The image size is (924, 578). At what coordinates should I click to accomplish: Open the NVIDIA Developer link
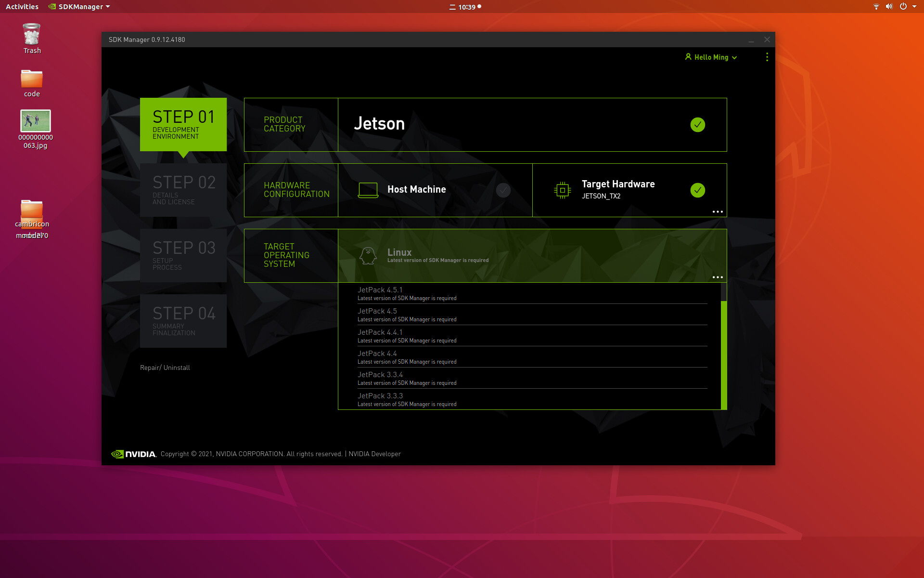[374, 454]
